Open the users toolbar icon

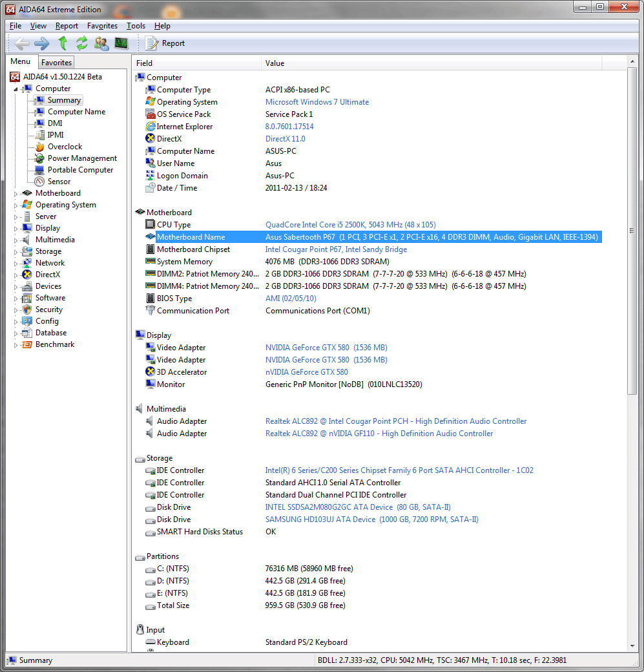click(x=101, y=43)
